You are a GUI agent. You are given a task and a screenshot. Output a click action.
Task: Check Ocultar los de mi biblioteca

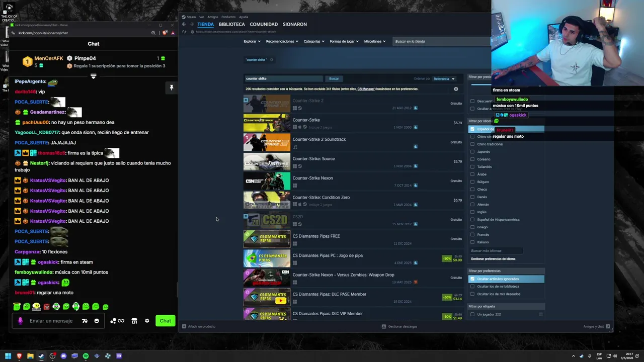pos(472,287)
